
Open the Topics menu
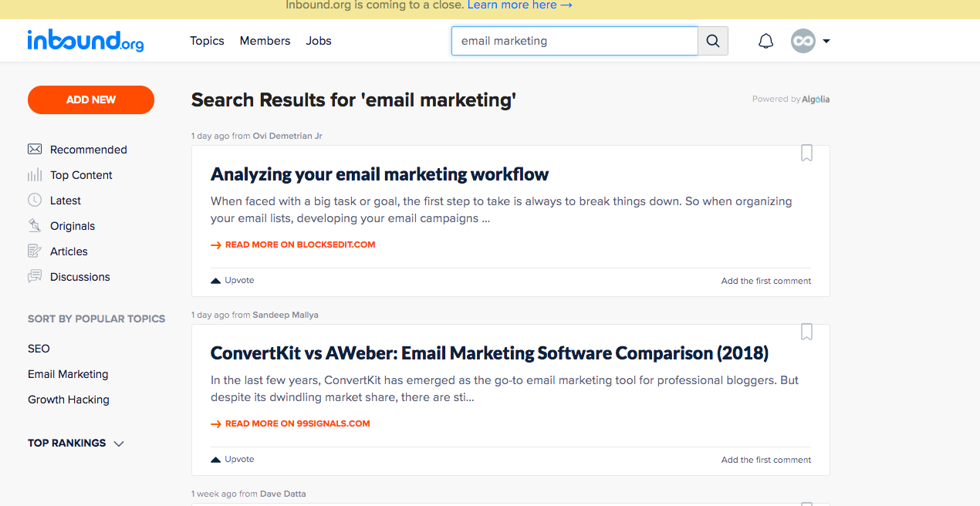207,41
